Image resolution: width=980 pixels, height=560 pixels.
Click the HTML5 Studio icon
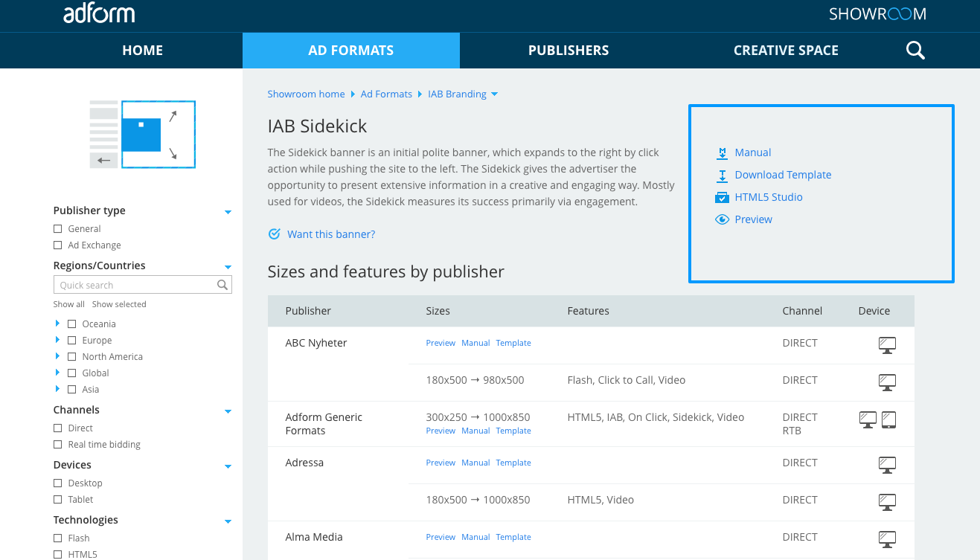[722, 197]
